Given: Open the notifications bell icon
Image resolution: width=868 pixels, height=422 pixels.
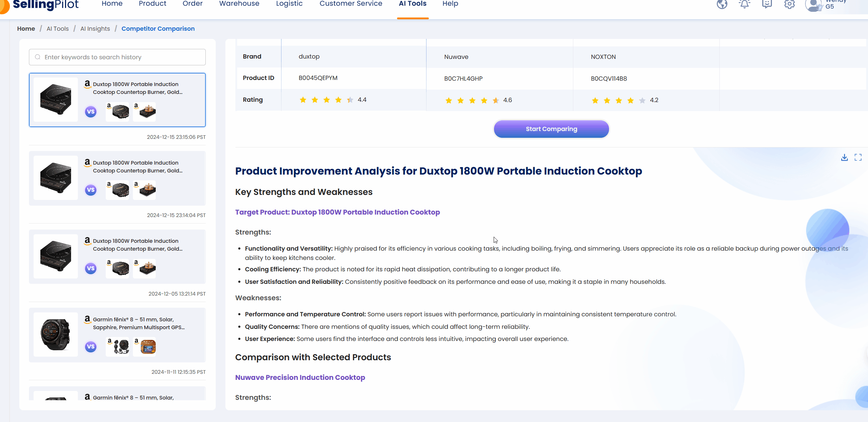Looking at the screenshot, I should point(744,4).
